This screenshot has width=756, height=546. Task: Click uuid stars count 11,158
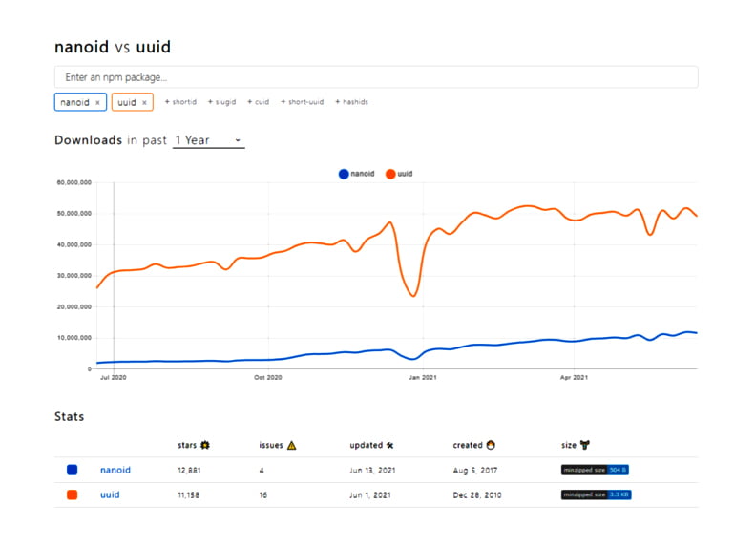click(x=188, y=495)
